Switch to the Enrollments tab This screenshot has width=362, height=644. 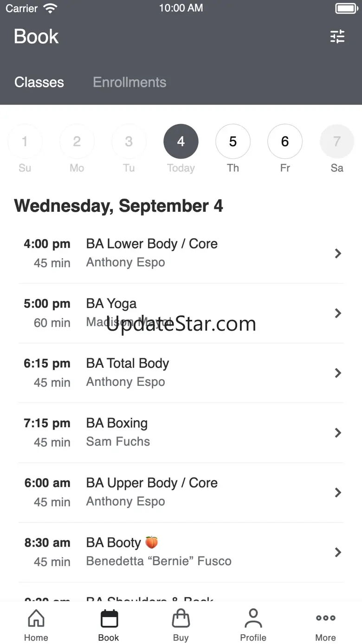pyautogui.click(x=129, y=82)
